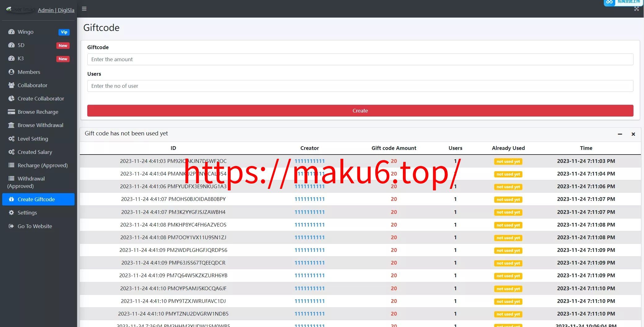Click the Vip badge next to Wingo
644x327 pixels.
click(x=64, y=32)
